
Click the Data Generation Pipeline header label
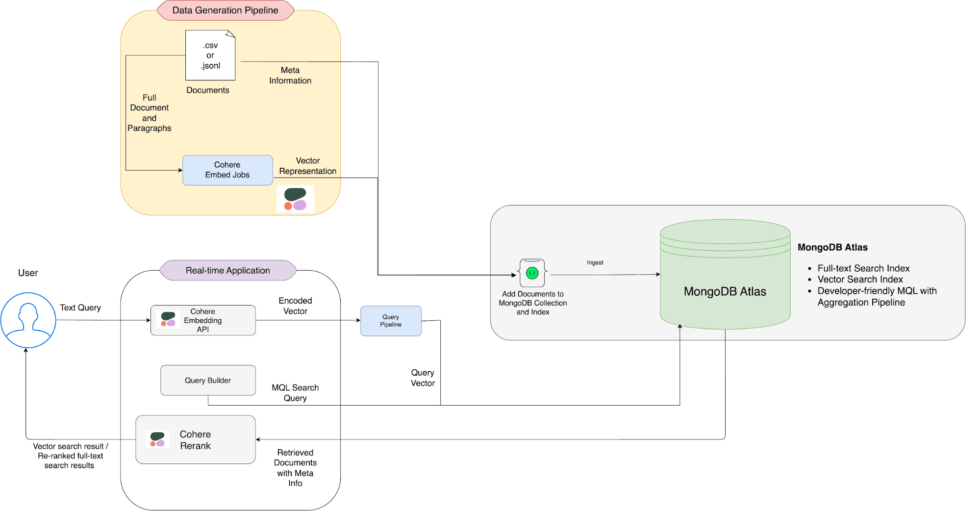(225, 10)
